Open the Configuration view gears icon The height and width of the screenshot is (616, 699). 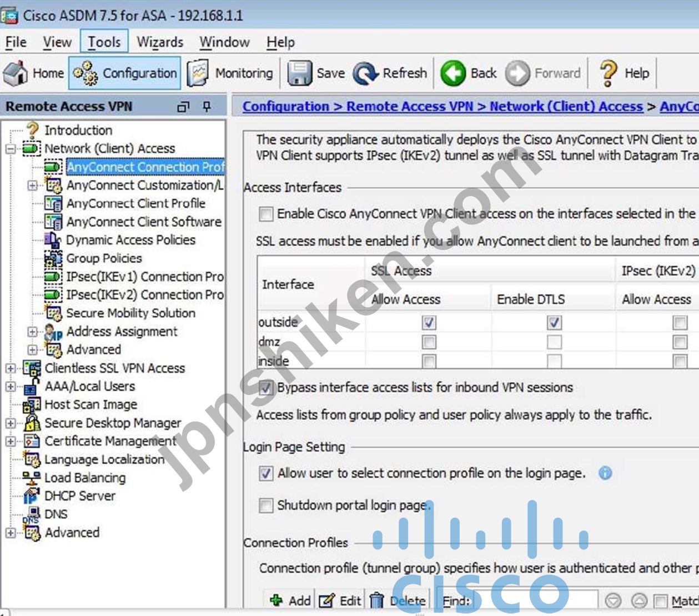(86, 73)
